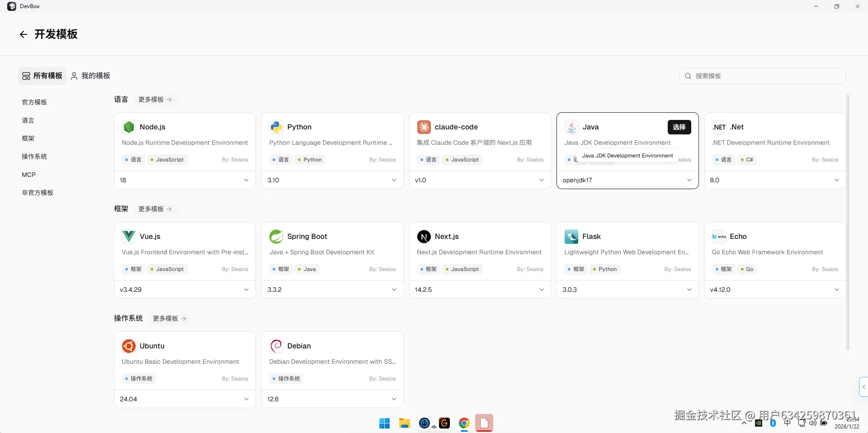
Task: Open the Spring Boot version dropdown showing 3.3.2
Action: click(x=332, y=290)
